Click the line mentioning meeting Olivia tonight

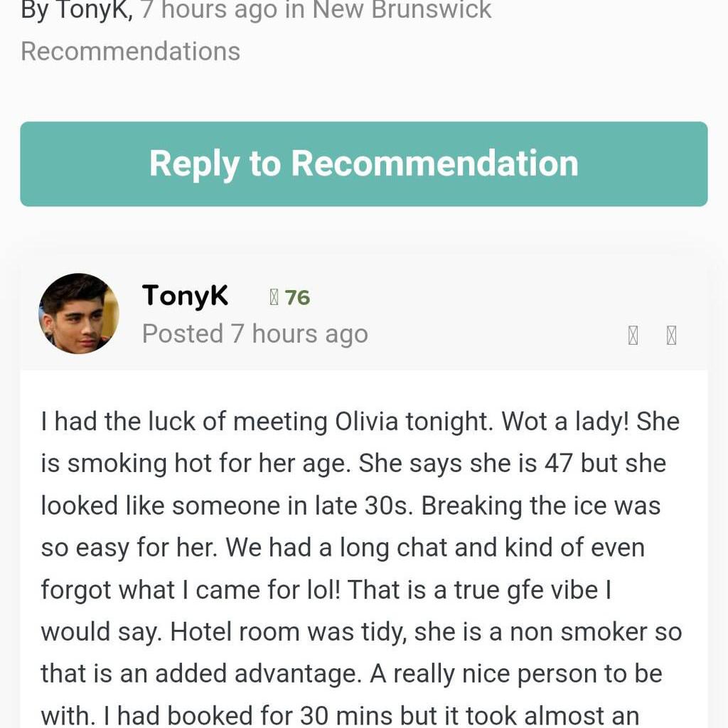[x=360, y=422]
